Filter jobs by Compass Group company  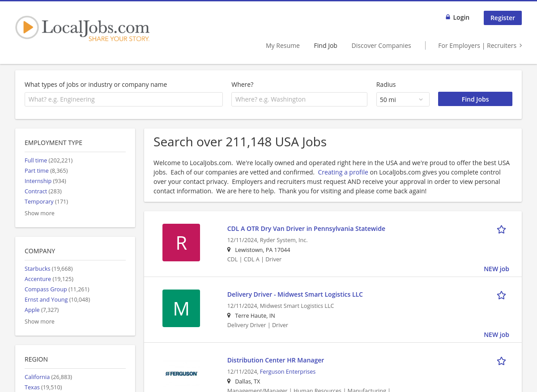[46, 289]
